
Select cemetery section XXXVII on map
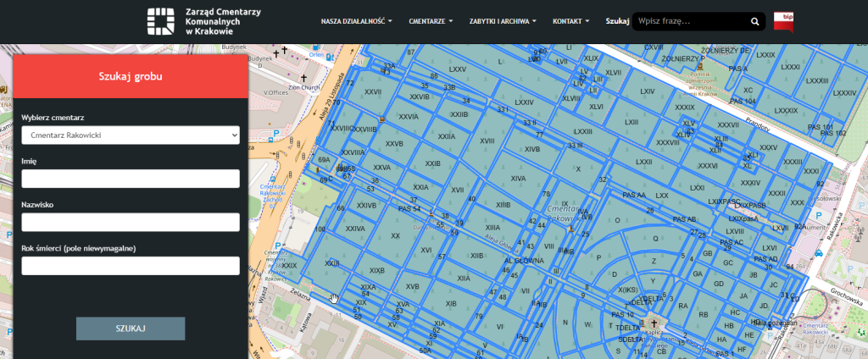(x=728, y=125)
